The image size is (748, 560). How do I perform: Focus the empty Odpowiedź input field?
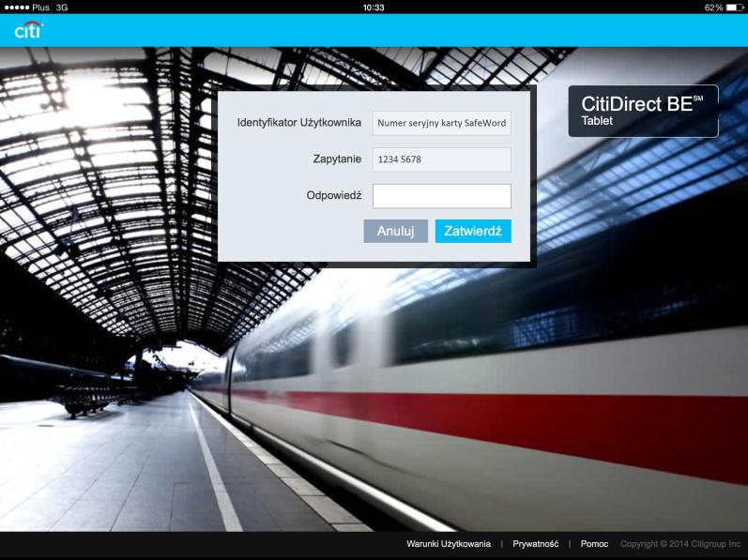442,196
